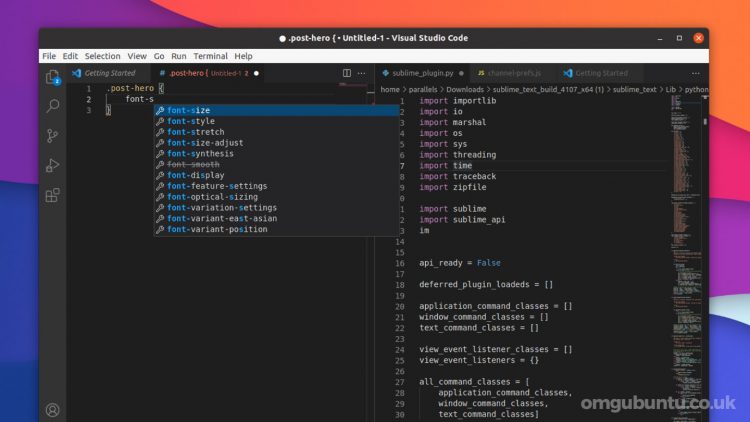
Task: Select font-stretch suggestion
Action: 276,132
